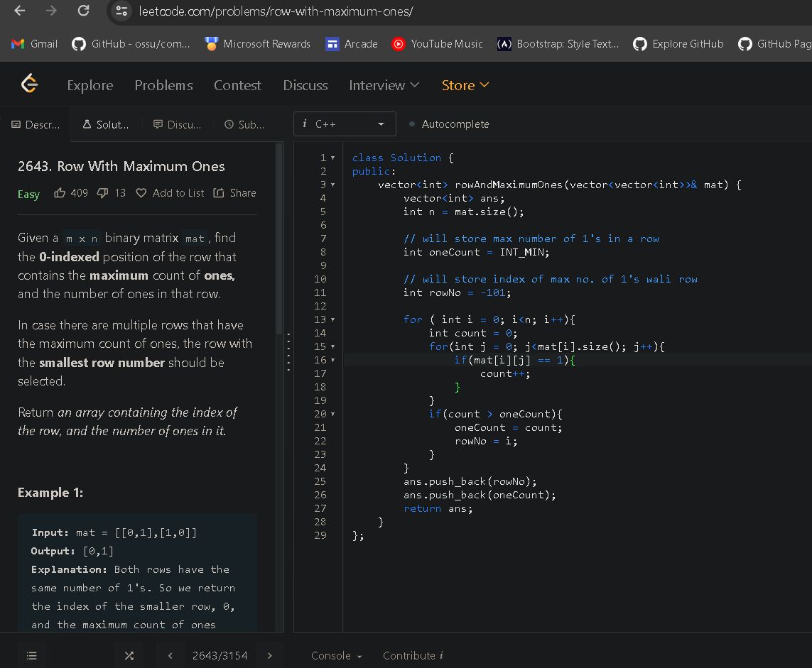Go to the previous problem arrow

pyautogui.click(x=170, y=655)
